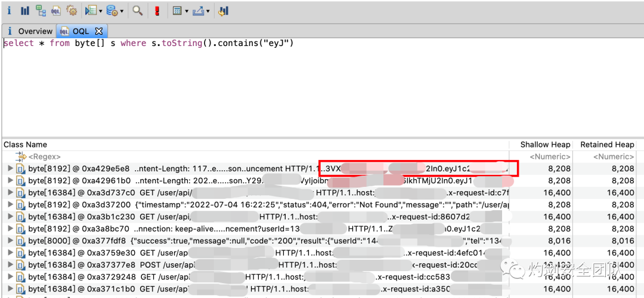Click the Calculate Retained Size table icon

pyautogui.click(x=178, y=11)
